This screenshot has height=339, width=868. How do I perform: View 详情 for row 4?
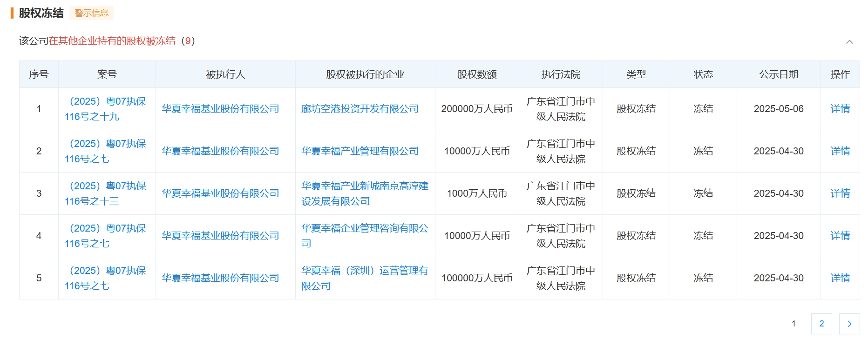point(840,236)
